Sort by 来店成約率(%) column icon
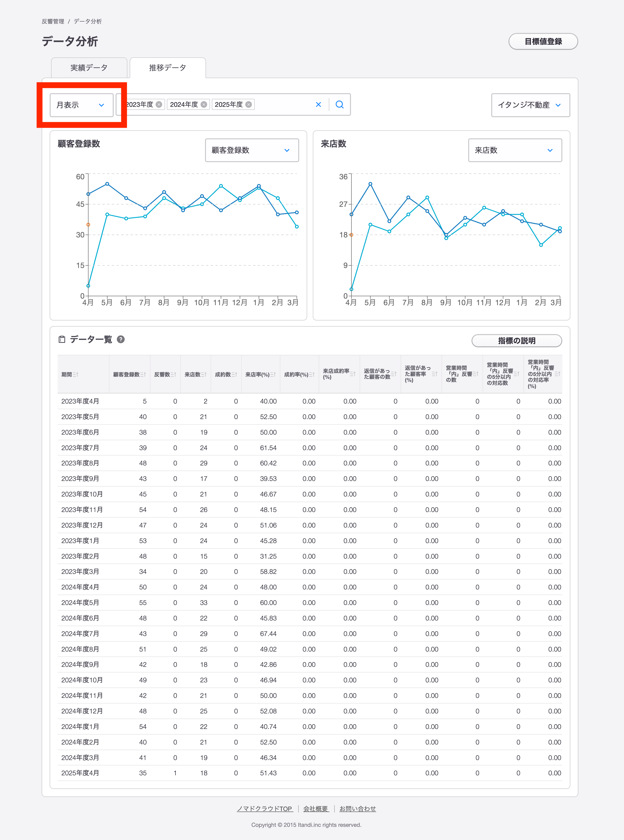 [353, 374]
